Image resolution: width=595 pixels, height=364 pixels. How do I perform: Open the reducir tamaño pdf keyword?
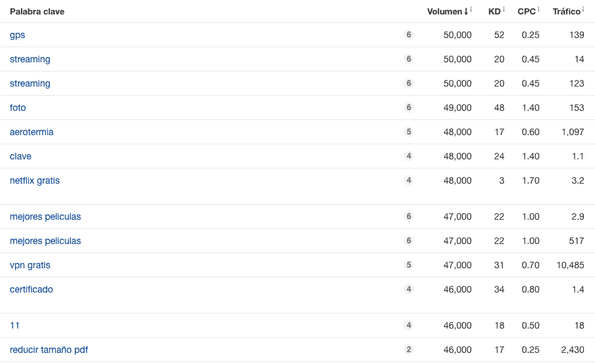[49, 350]
